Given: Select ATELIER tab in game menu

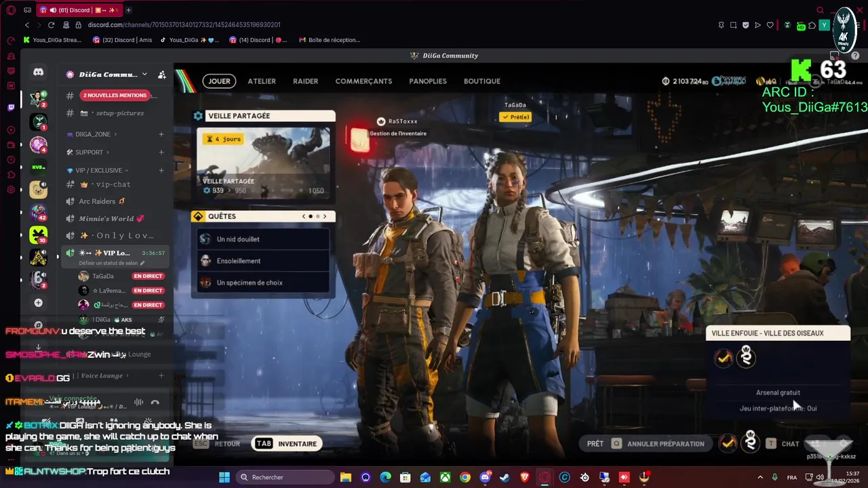Looking at the screenshot, I should coord(262,81).
